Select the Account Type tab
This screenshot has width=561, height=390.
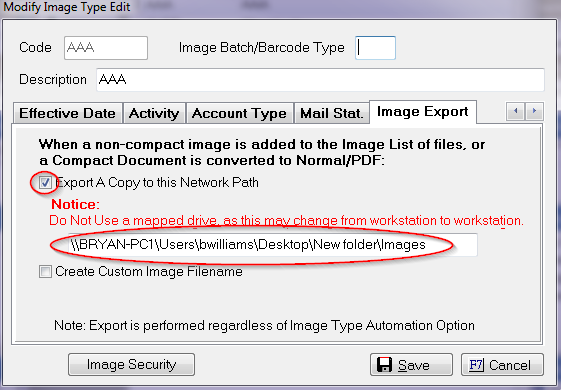239,113
